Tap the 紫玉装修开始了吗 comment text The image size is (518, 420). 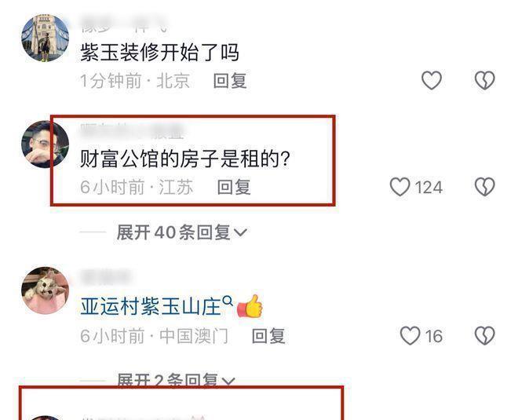(x=159, y=53)
